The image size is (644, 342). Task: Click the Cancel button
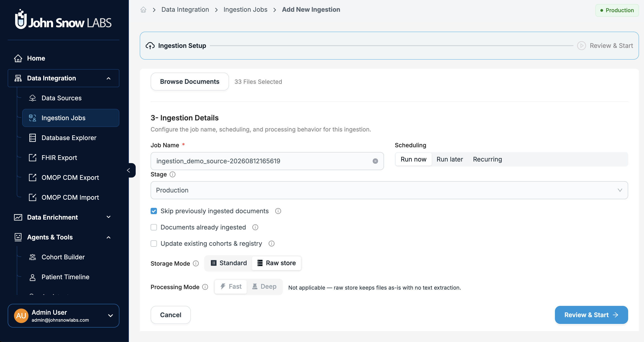(x=170, y=315)
